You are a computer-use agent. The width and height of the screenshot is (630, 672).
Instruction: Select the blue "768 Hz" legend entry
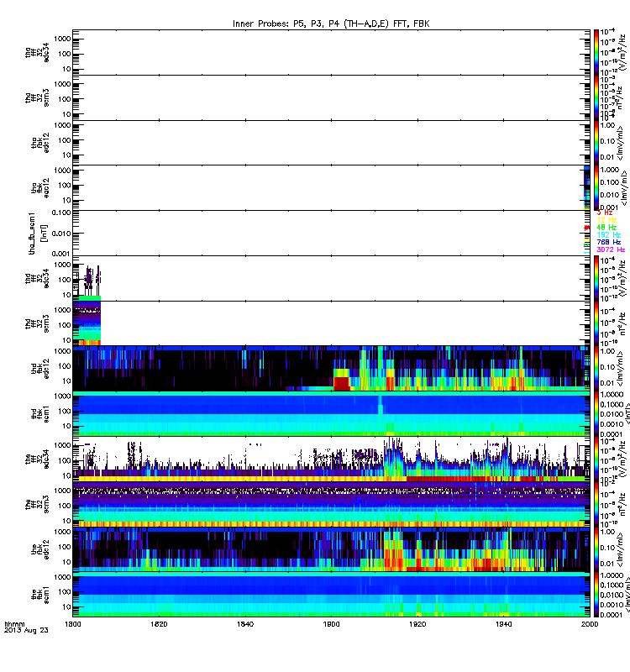click(608, 242)
